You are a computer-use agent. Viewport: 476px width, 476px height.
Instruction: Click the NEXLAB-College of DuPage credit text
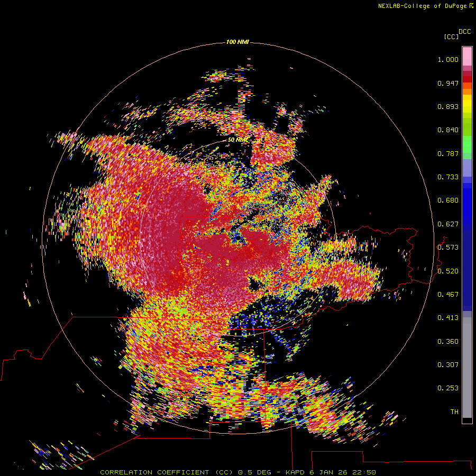425,6
